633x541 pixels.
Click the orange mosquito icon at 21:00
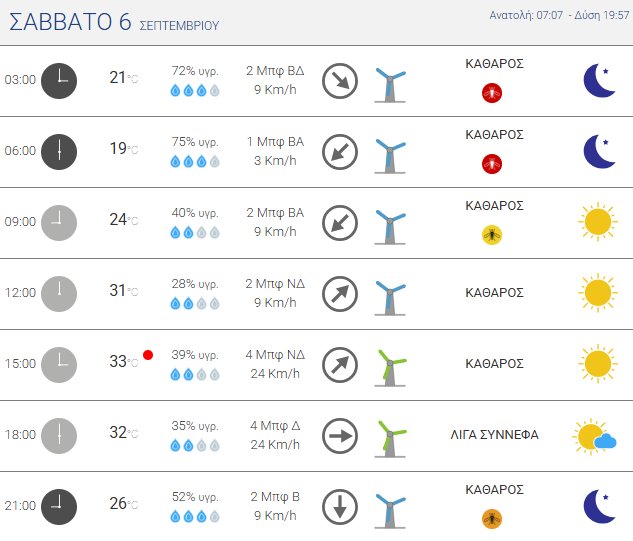(x=491, y=518)
